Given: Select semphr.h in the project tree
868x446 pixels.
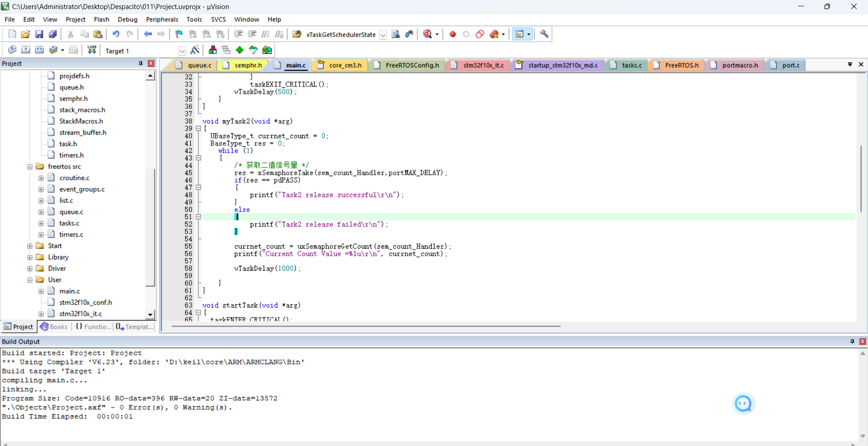Looking at the screenshot, I should coord(73,99).
